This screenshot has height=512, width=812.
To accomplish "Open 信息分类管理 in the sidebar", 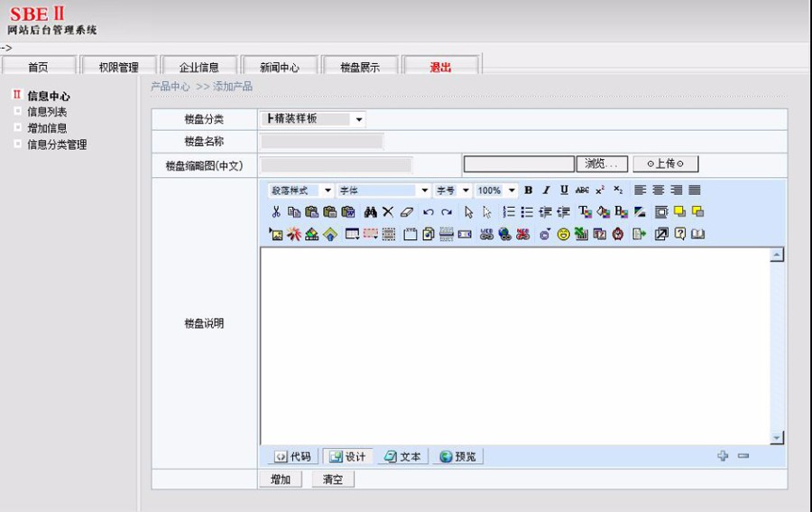I will pos(57,144).
